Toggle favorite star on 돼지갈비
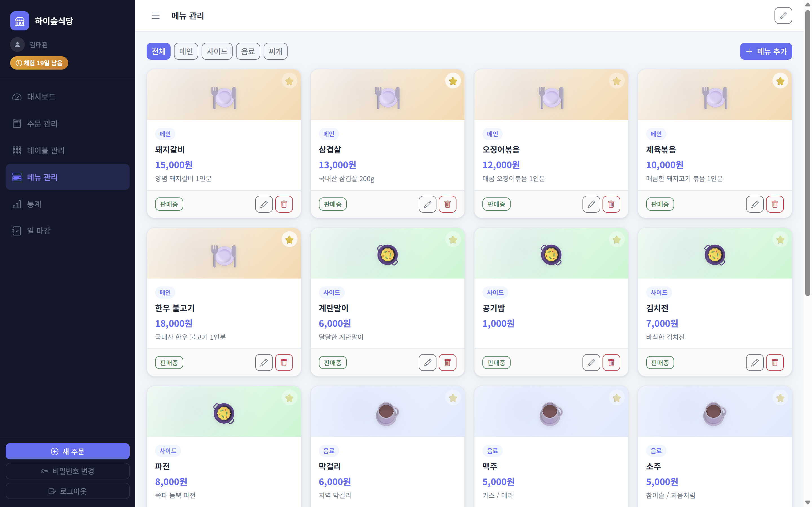This screenshot has width=812, height=507. coord(289,81)
